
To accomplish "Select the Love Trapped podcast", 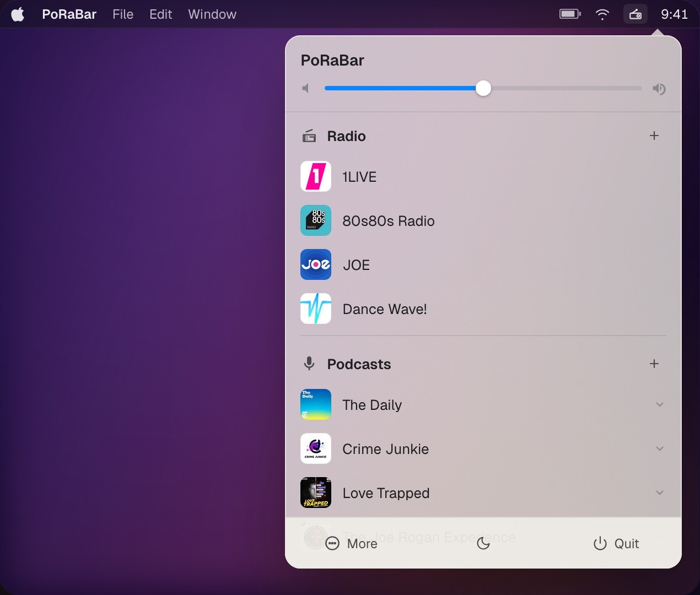I will click(x=483, y=493).
